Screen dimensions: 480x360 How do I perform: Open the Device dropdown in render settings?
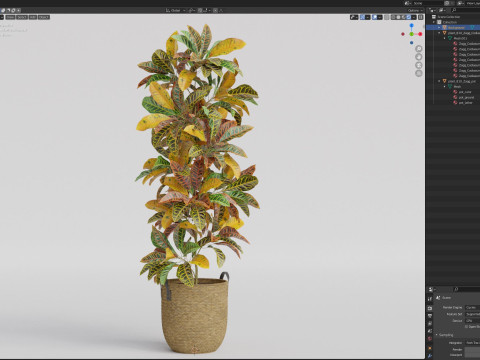point(473,321)
